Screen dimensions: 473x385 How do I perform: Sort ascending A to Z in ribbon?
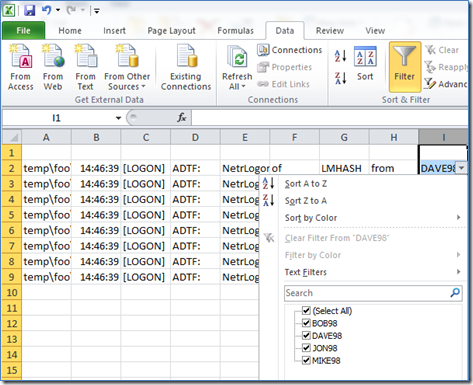click(x=340, y=56)
